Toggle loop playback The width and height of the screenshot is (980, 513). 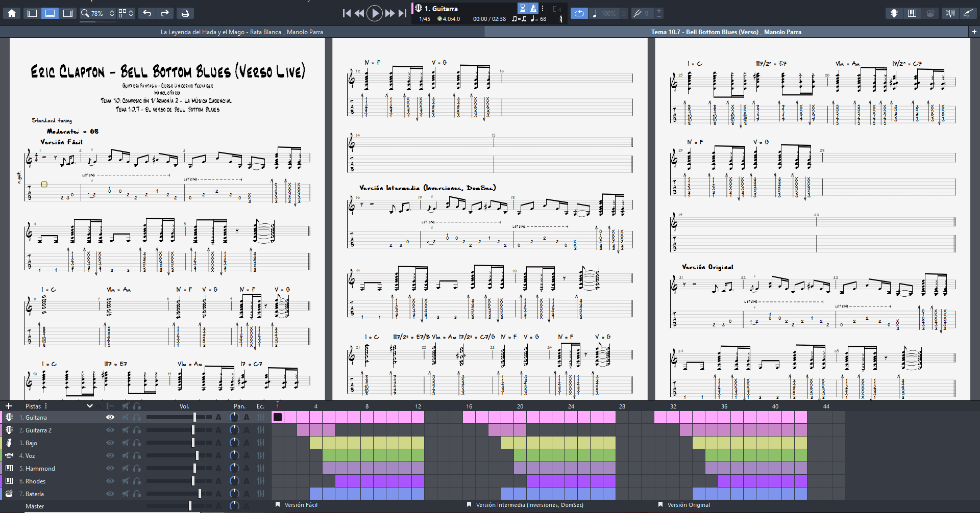tap(579, 13)
